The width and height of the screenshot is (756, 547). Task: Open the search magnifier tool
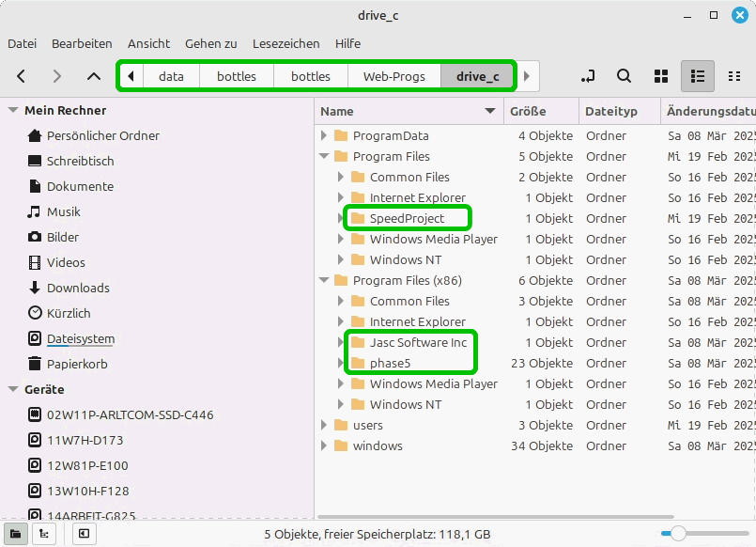click(624, 76)
